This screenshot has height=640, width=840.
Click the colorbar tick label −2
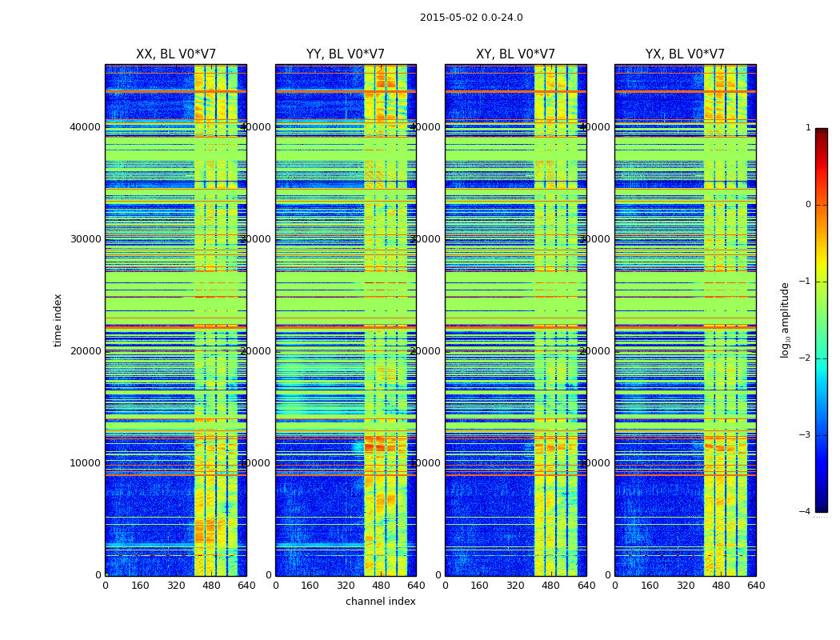[x=805, y=358]
